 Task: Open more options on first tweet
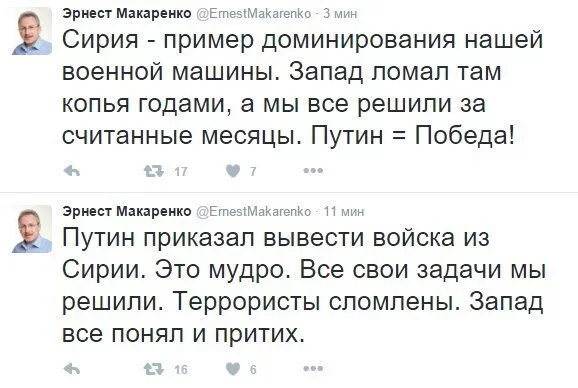tap(313, 171)
